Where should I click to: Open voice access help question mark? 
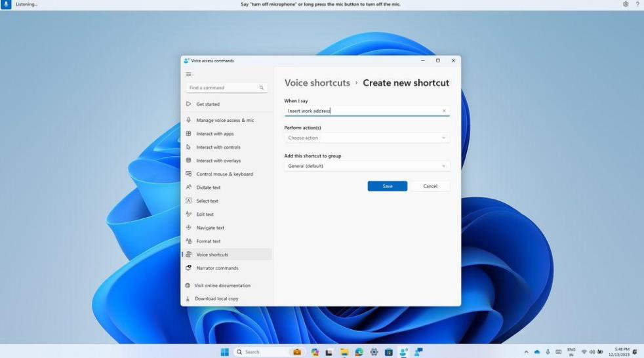(x=637, y=4)
